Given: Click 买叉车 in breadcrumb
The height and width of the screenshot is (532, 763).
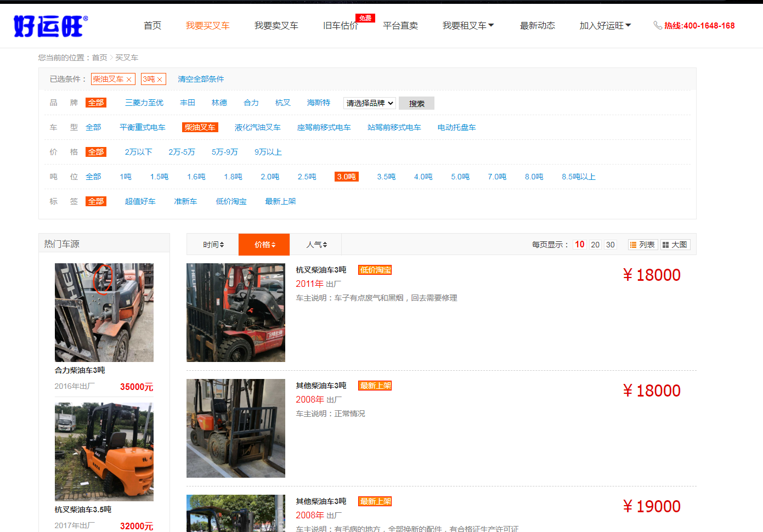Looking at the screenshot, I should click(x=127, y=58).
